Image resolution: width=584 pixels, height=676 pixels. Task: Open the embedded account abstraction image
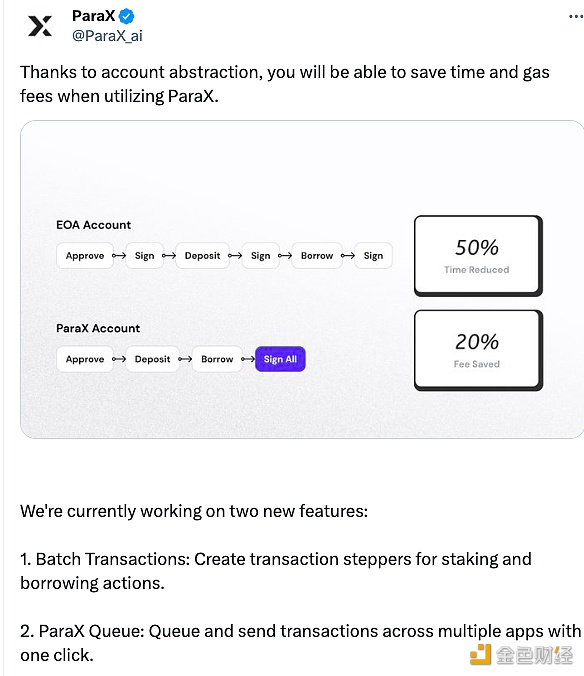pyautogui.click(x=302, y=279)
